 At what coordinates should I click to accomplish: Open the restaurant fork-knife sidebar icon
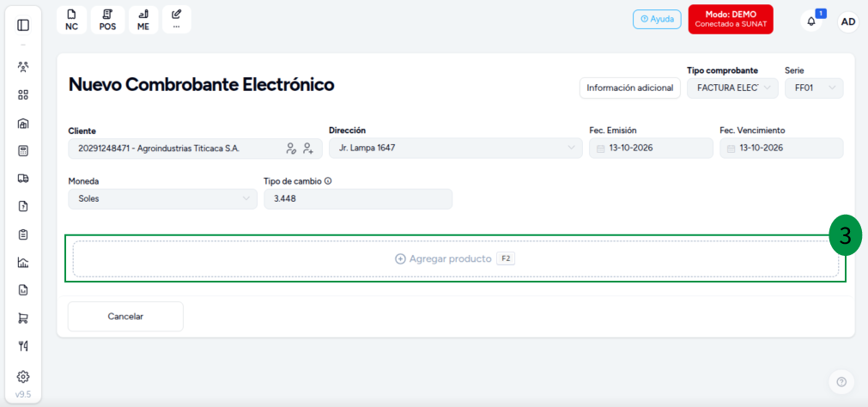22,346
